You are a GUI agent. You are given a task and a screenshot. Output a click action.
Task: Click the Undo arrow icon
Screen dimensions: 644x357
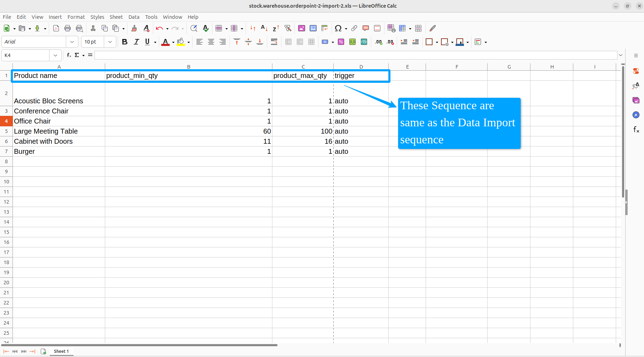pyautogui.click(x=160, y=29)
